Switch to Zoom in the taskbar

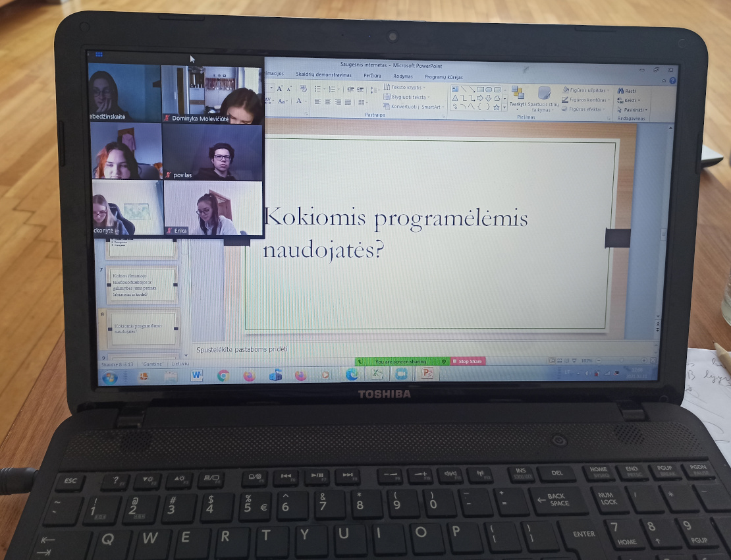402,373
